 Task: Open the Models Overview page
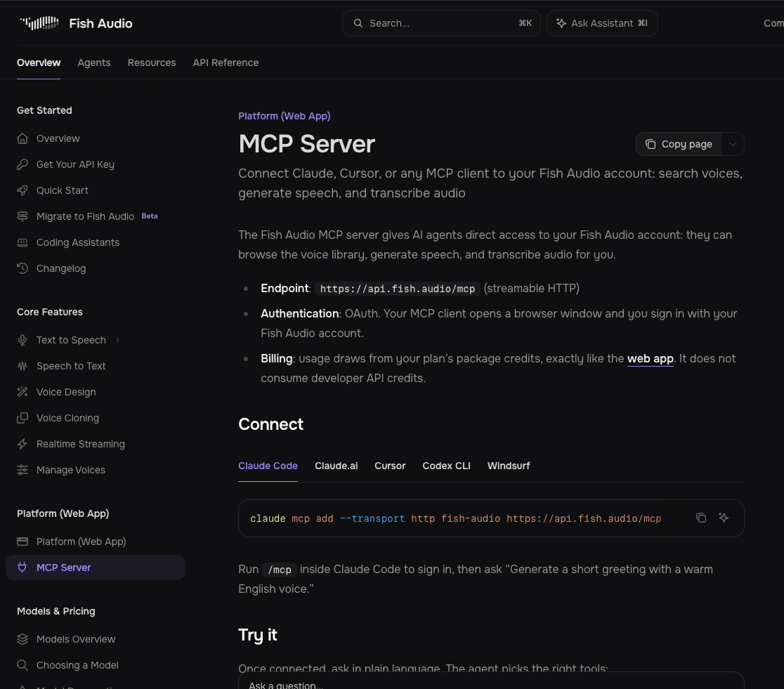click(x=76, y=639)
